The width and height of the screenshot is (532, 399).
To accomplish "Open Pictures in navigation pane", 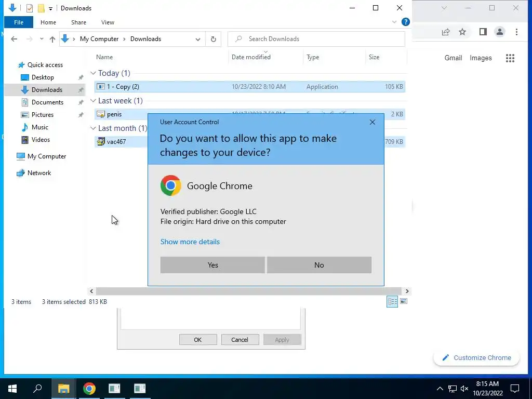I will [x=43, y=115].
